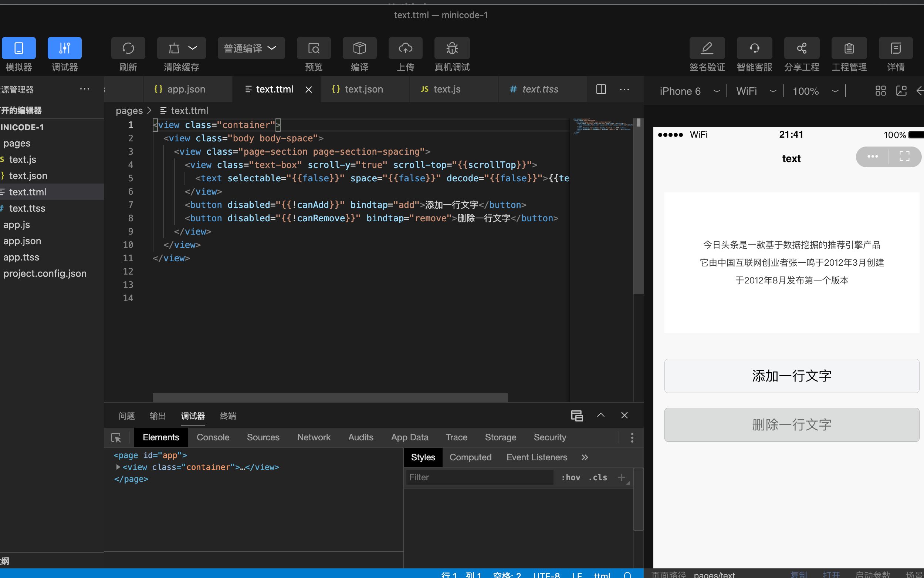924x578 pixels.
Task: Click the Filter input field in Styles
Action: click(x=479, y=477)
